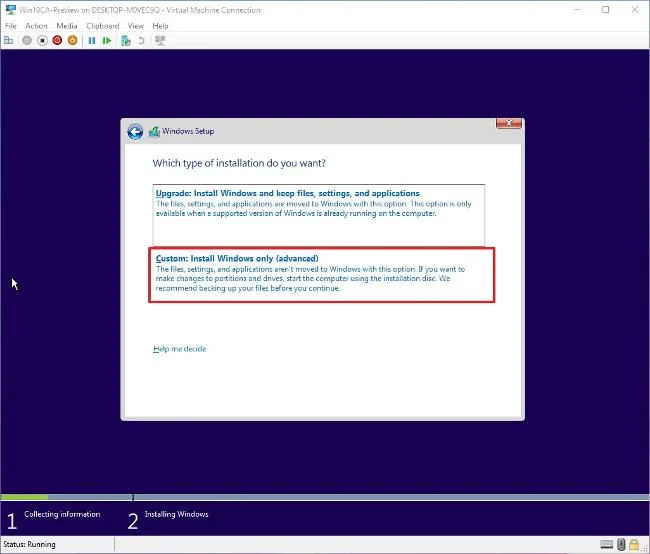The image size is (650, 554).
Task: Go back with Windows Setup back arrow
Action: point(135,132)
